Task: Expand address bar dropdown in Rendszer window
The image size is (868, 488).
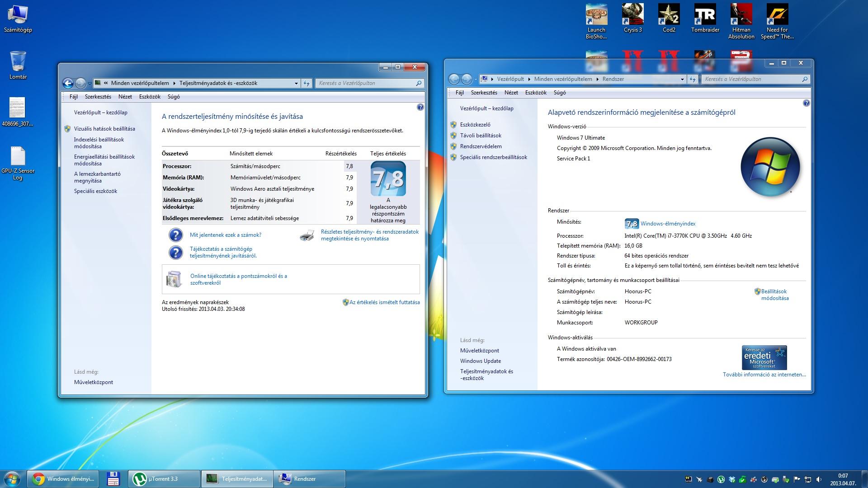Action: click(x=682, y=79)
